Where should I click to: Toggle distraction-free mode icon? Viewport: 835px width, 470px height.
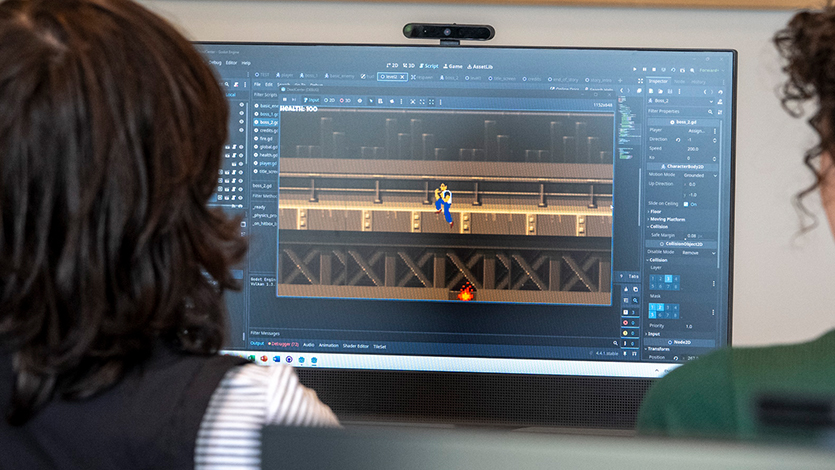(x=640, y=81)
